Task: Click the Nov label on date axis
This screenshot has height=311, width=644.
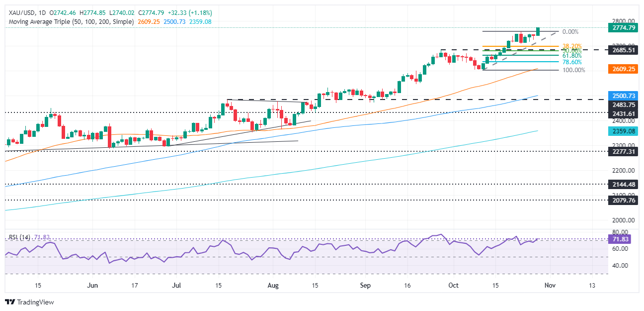Action: click(x=549, y=285)
